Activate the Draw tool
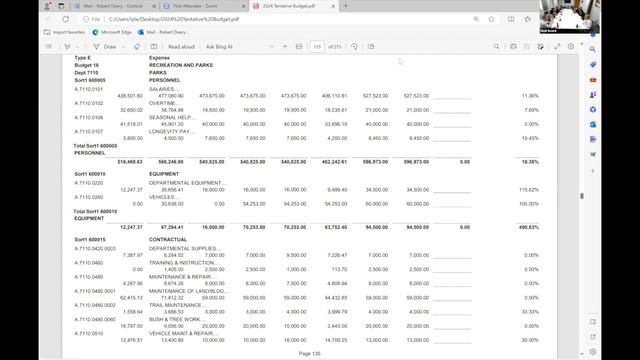 pos(105,47)
